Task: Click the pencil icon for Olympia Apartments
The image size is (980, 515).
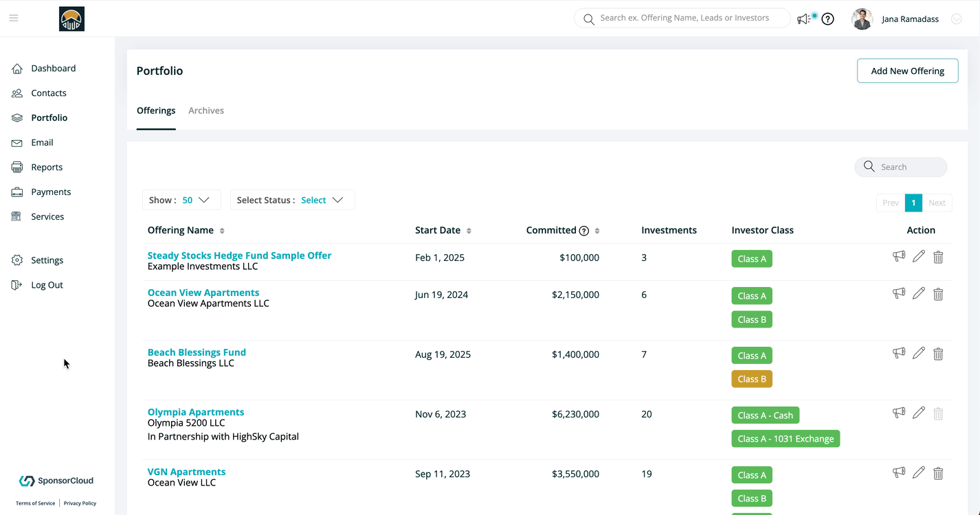Action: click(x=918, y=413)
